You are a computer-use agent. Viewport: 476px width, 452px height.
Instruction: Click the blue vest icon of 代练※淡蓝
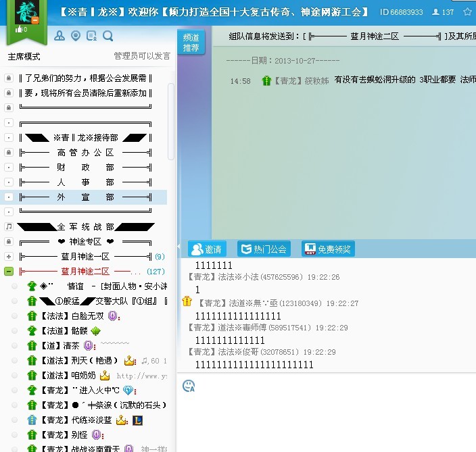coord(32,420)
